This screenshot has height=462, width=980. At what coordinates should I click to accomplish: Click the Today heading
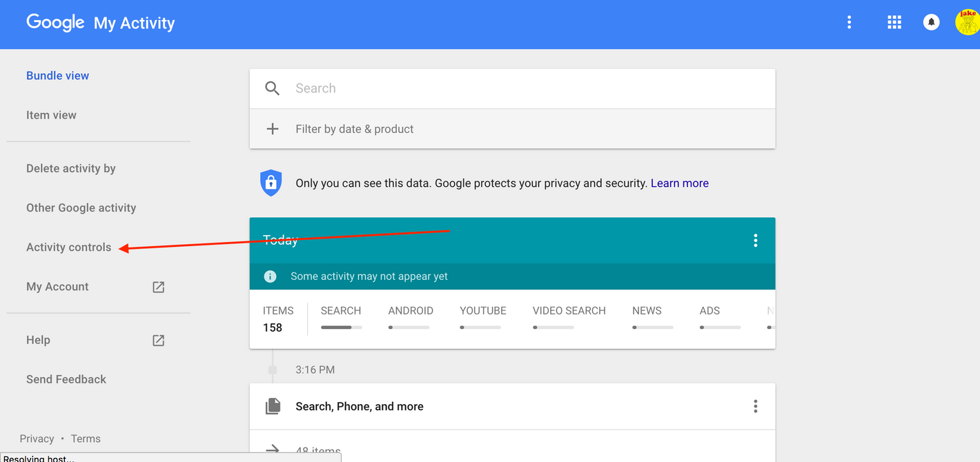pos(280,240)
